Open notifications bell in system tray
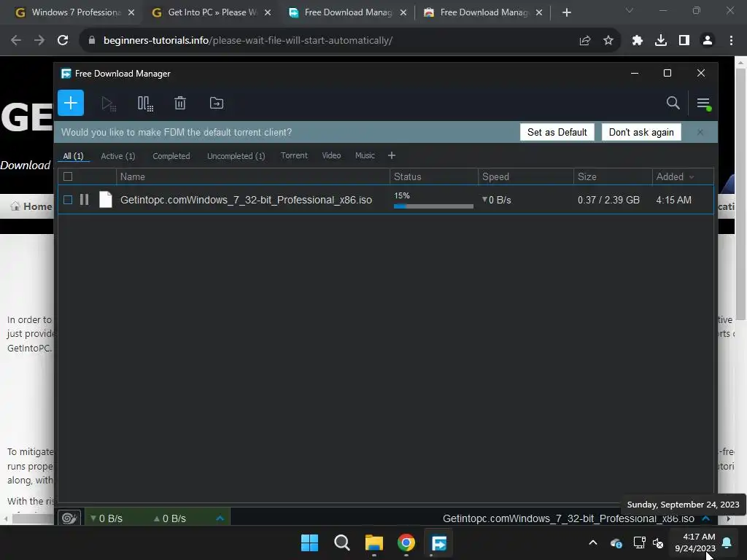This screenshot has height=560, width=747. tap(727, 542)
